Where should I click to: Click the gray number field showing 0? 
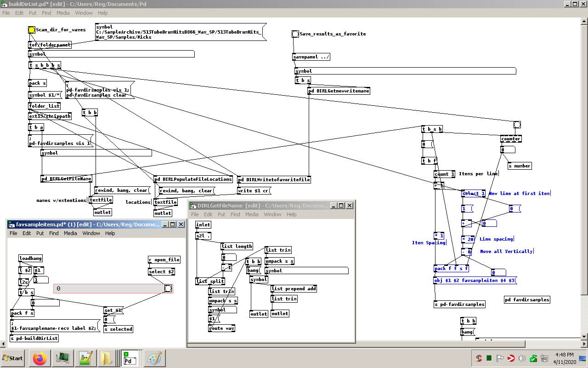(108, 288)
